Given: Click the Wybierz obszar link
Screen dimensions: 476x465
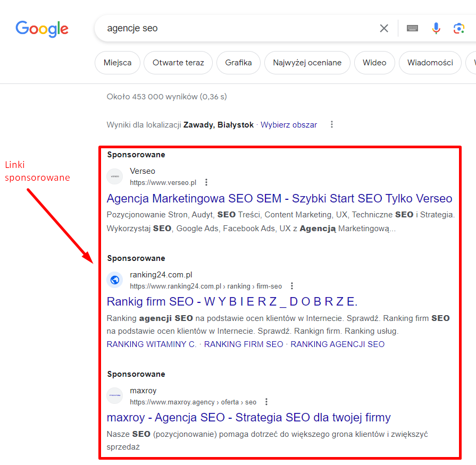Looking at the screenshot, I should coord(289,125).
